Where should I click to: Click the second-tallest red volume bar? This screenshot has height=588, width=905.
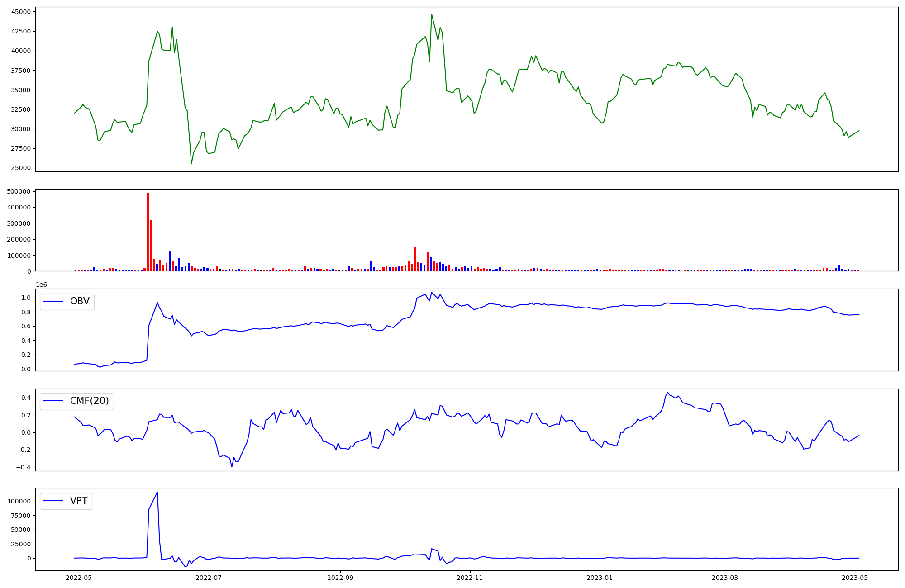coord(151,245)
